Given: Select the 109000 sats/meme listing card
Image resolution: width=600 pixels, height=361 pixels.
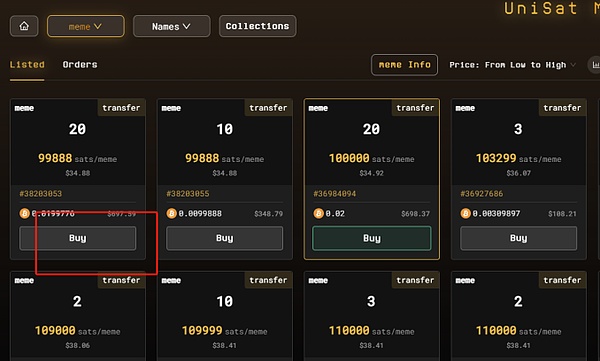Looking at the screenshot, I should pyautogui.click(x=78, y=316).
